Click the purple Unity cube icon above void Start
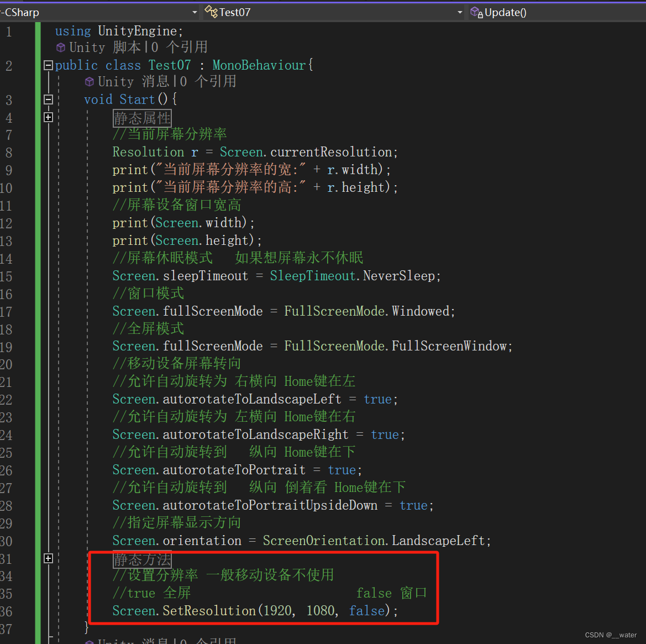The image size is (646, 644). [x=90, y=81]
